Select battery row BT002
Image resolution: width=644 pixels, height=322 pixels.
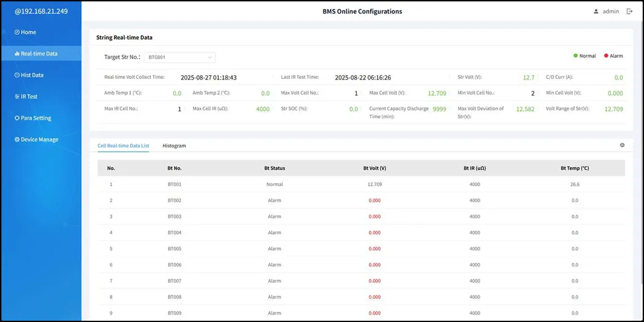[361, 200]
